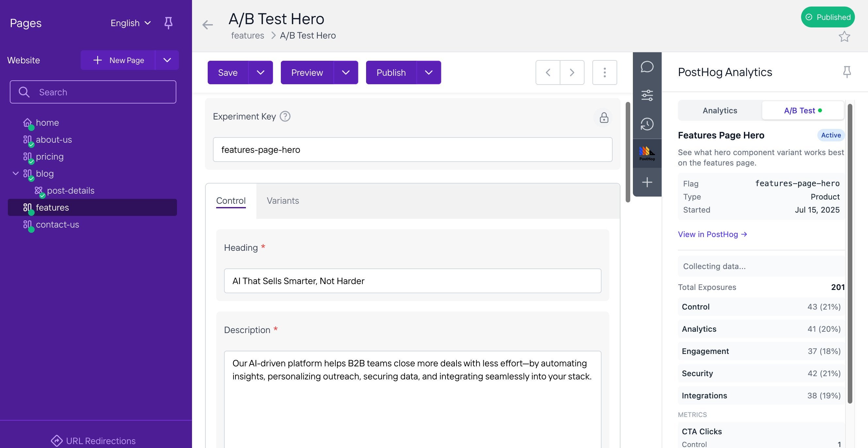Click the Experiment Key lock icon

(604, 117)
